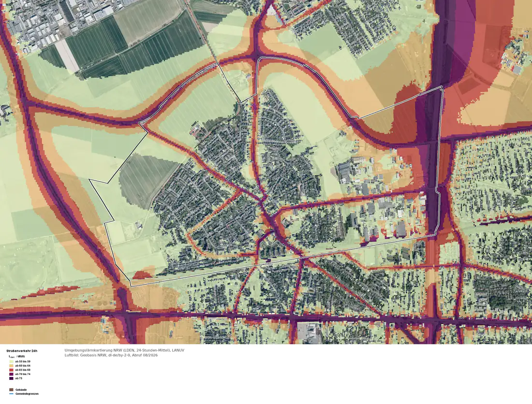
Task: Click the 'ab 65 bis 69' red swatch
Action: pyautogui.click(x=11, y=370)
